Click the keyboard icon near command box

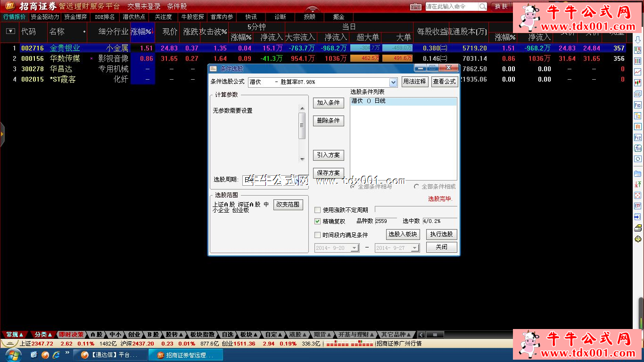[416, 7]
